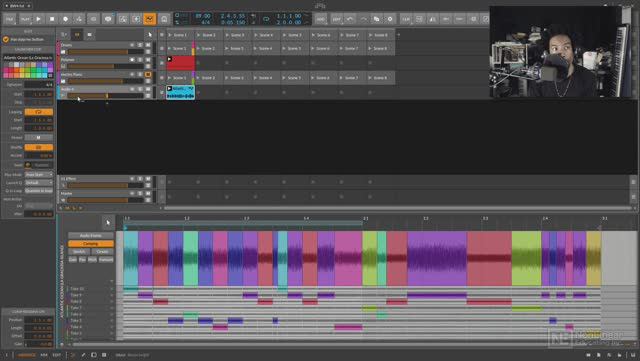Click the orange track view toggle above Drums
The width and height of the screenshot is (640, 361).
pos(77,35)
